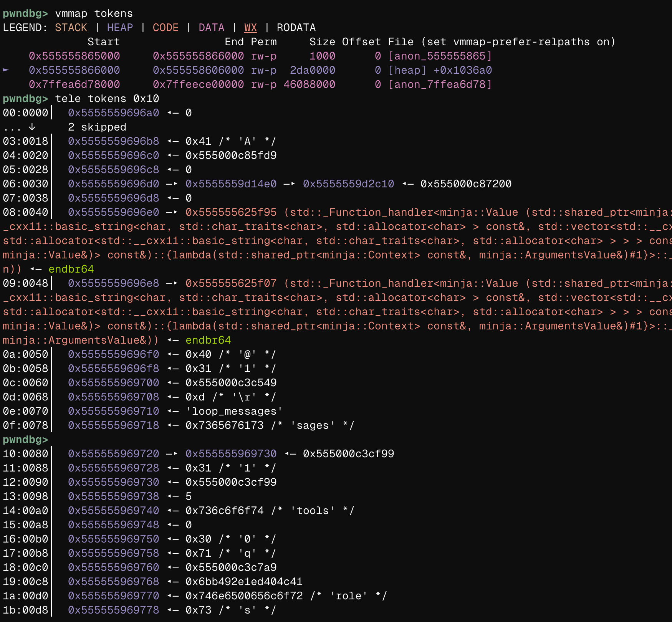The width and height of the screenshot is (672, 622).
Task: Click the 'tele tokens 0x10' command text
Action: coord(107,99)
